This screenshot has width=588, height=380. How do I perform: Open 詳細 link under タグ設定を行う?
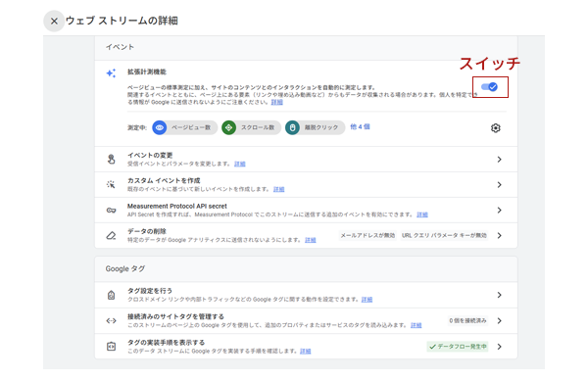coord(367,300)
